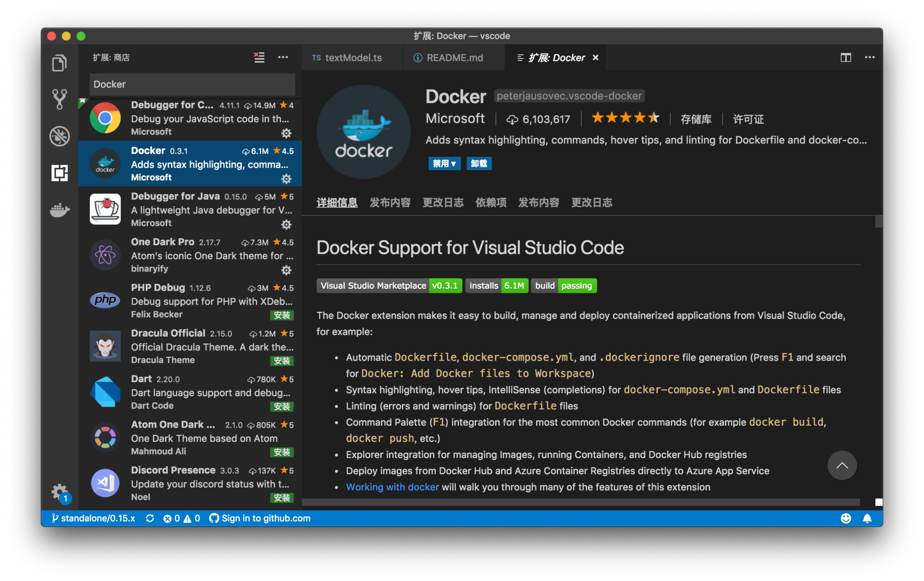Open gear menu for Docker extension item
Screen dimensions: 924x581
[x=286, y=179]
